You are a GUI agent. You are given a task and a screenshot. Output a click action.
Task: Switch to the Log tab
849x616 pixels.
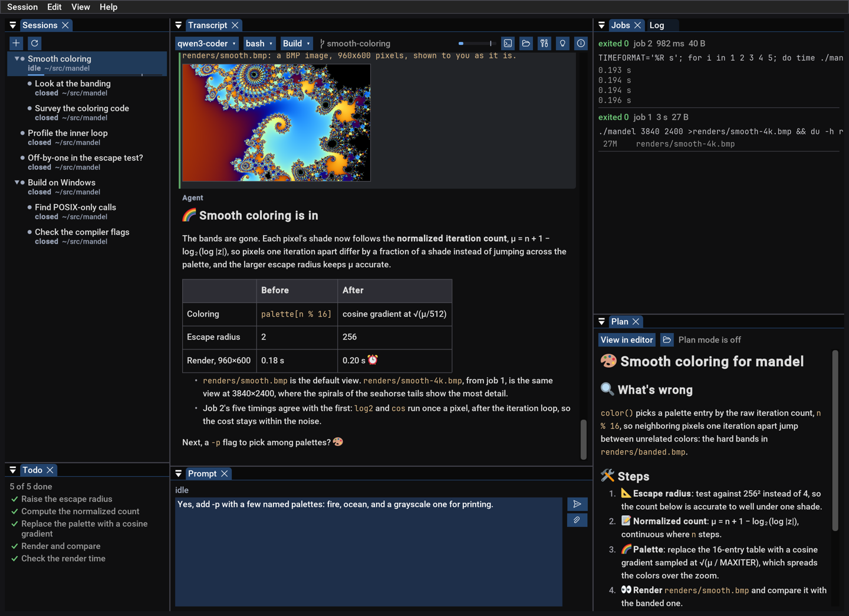click(657, 25)
